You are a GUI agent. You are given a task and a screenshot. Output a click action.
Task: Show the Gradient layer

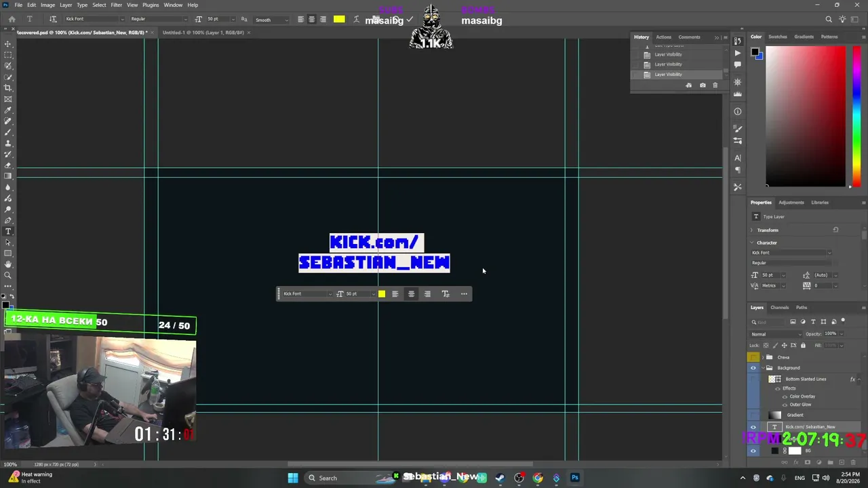(x=753, y=415)
